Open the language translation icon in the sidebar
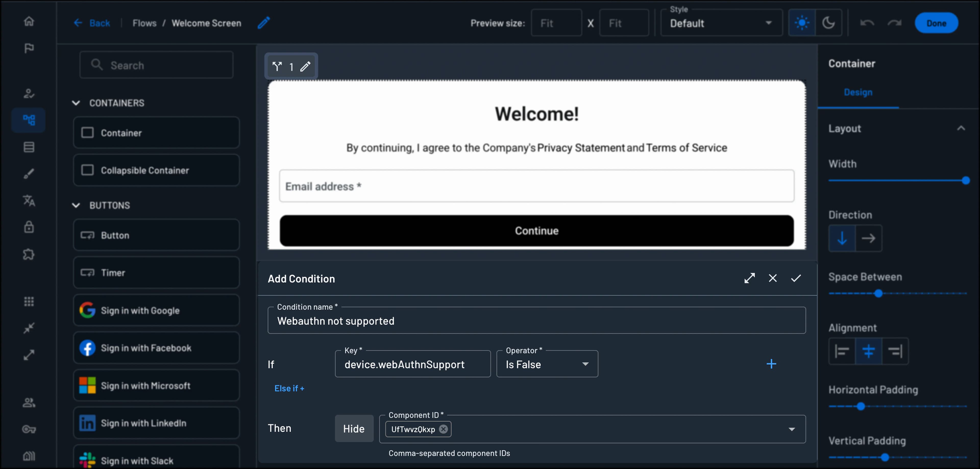Viewport: 980px width, 469px height. coord(29,201)
